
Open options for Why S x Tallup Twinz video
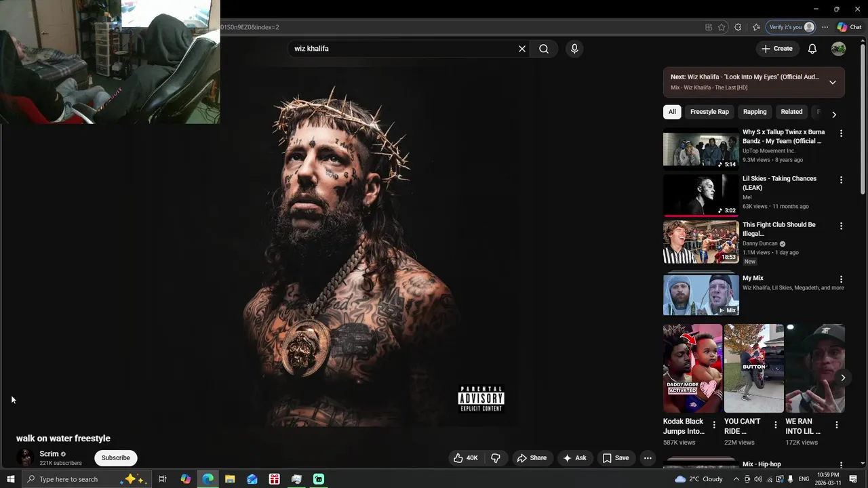coord(841,134)
